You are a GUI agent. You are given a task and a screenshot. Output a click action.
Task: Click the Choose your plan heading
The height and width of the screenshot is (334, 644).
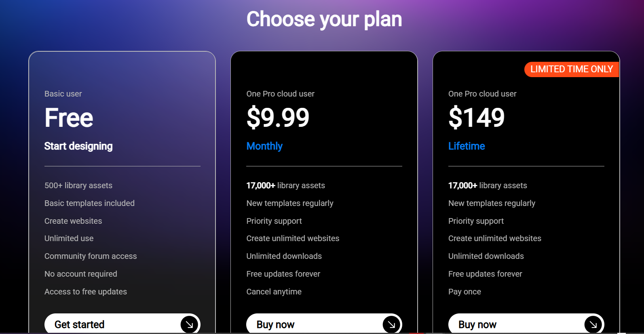pyautogui.click(x=324, y=19)
